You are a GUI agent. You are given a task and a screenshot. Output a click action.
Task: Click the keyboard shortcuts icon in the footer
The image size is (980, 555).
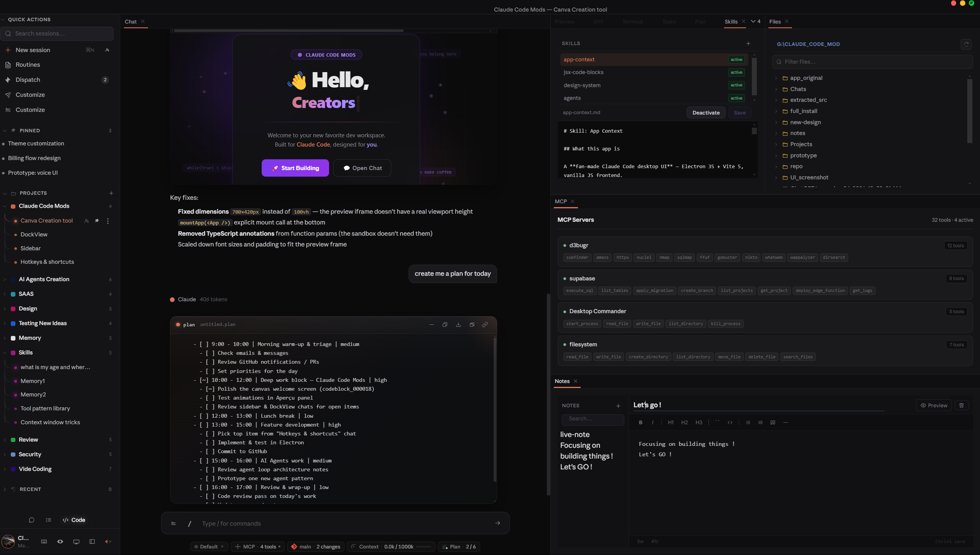[44, 542]
